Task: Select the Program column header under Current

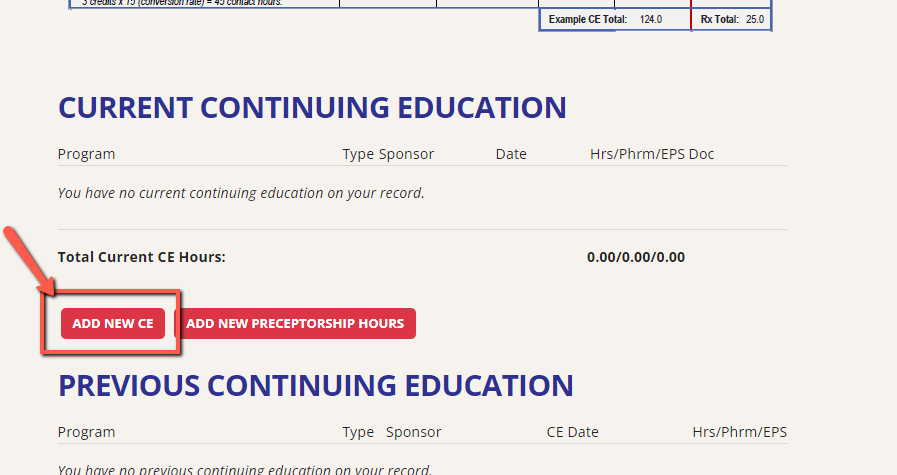Action: 86,154
